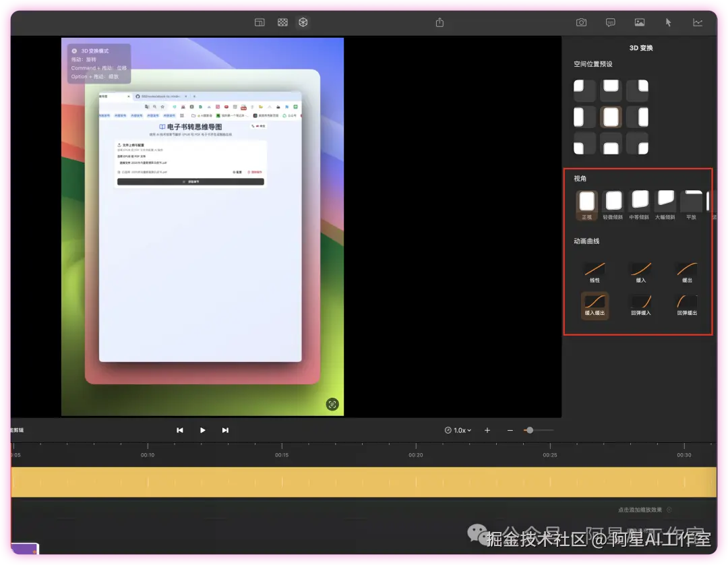Select top-center spatial position preset
728x565 pixels.
tap(611, 90)
